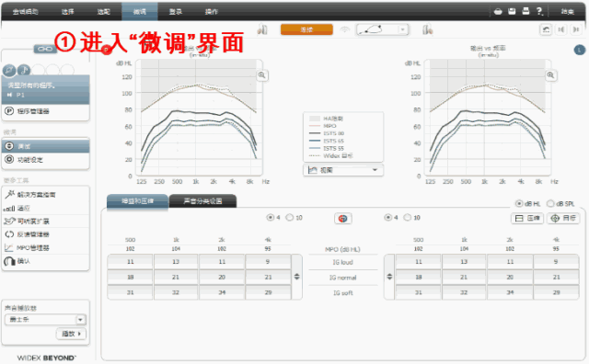
Task: Click the red-blue ear link button
Action: coord(343,218)
